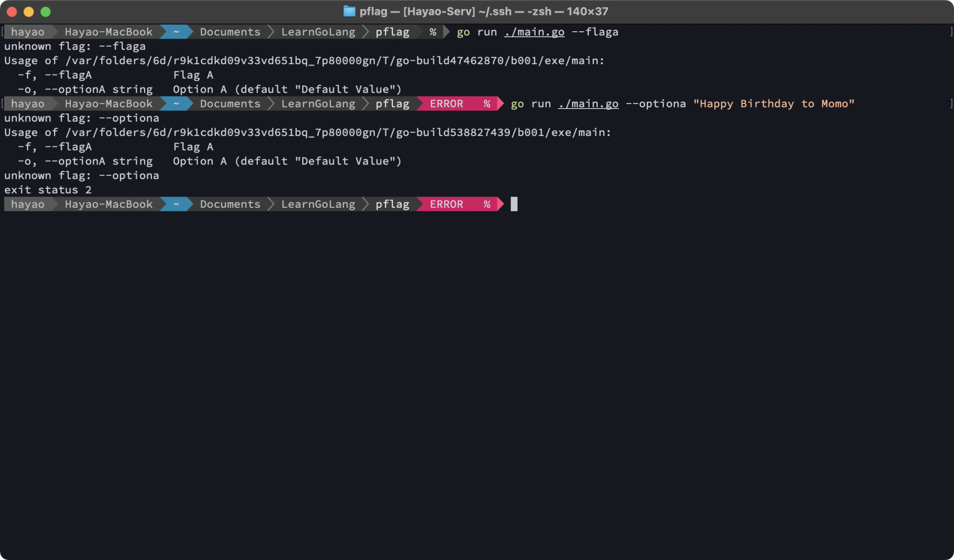Click the Happy Birthday to Momo argument string
Image resolution: width=954 pixels, height=560 pixels.
pyautogui.click(x=774, y=103)
